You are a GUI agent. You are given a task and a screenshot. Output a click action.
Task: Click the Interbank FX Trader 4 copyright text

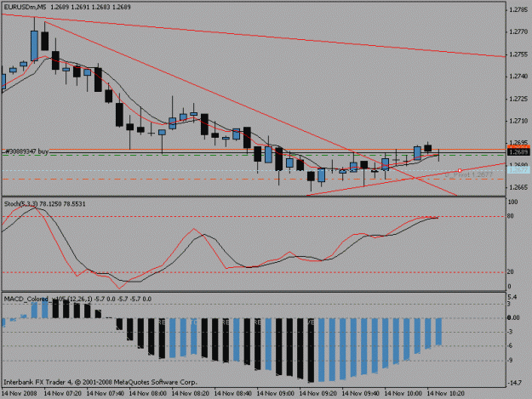[100, 382]
